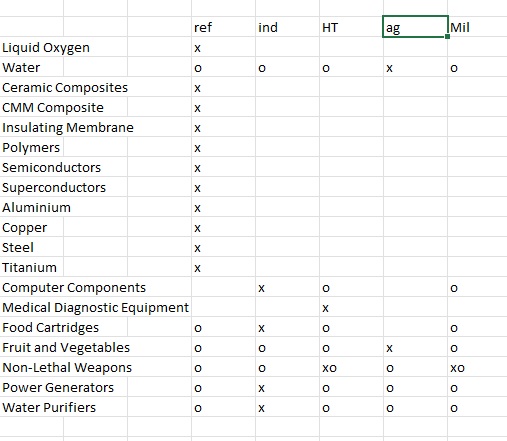Screen dimensions: 507x441
Task: Select the 'ref' column header cell
Action: (223, 27)
